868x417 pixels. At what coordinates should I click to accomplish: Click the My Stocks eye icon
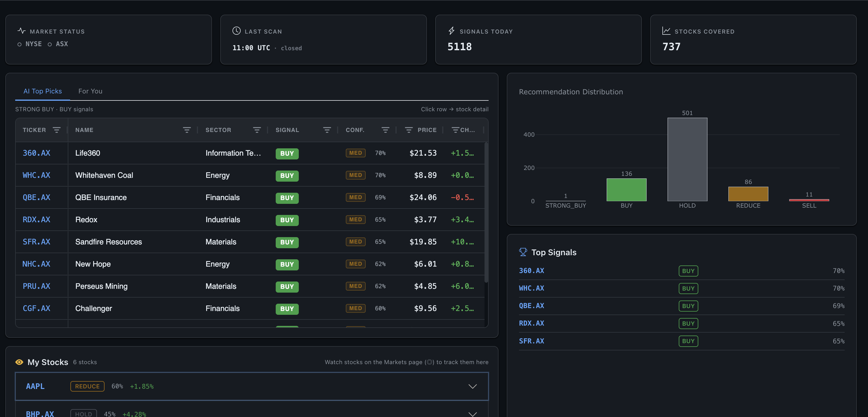[x=19, y=362]
